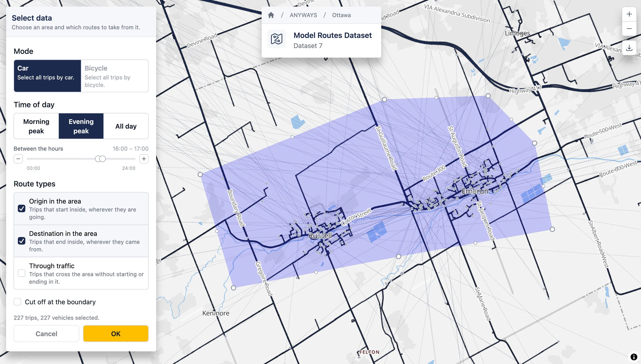Click the Cancel button
The width and height of the screenshot is (641, 364).
(46, 334)
